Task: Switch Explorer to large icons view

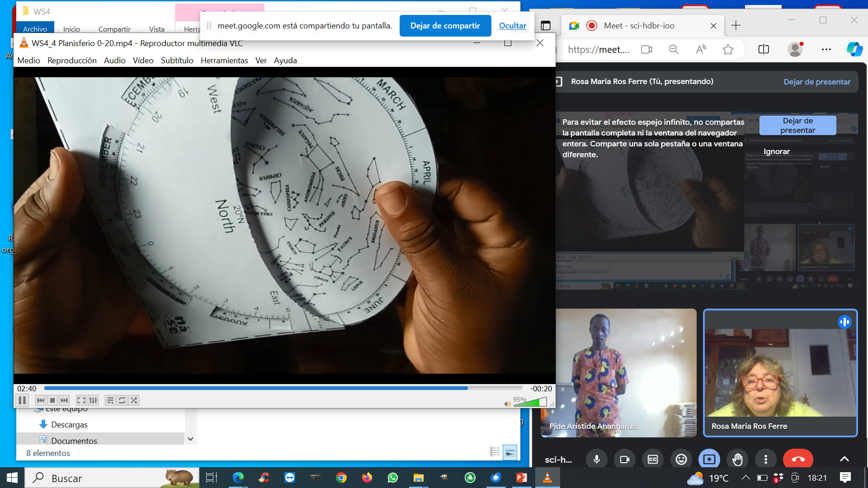Action: (510, 452)
